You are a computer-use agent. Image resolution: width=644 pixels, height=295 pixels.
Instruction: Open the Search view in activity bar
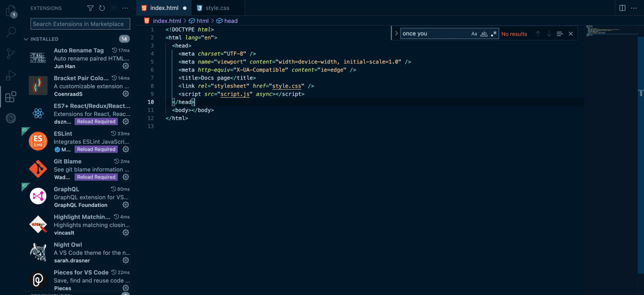point(11,32)
